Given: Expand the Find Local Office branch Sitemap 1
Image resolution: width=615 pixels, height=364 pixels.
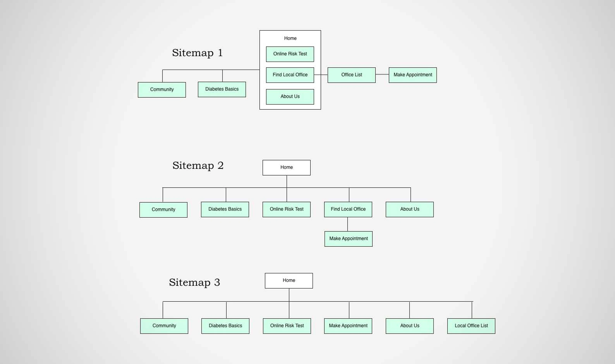Looking at the screenshot, I should [289, 75].
